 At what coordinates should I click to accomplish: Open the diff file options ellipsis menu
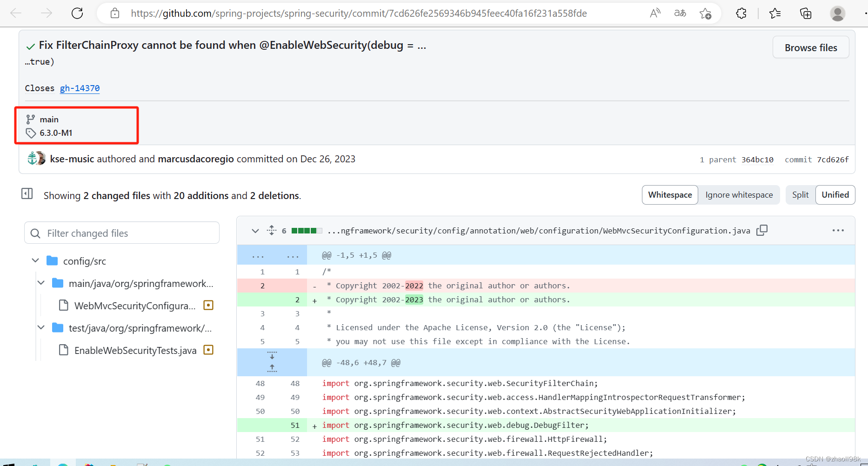(838, 230)
